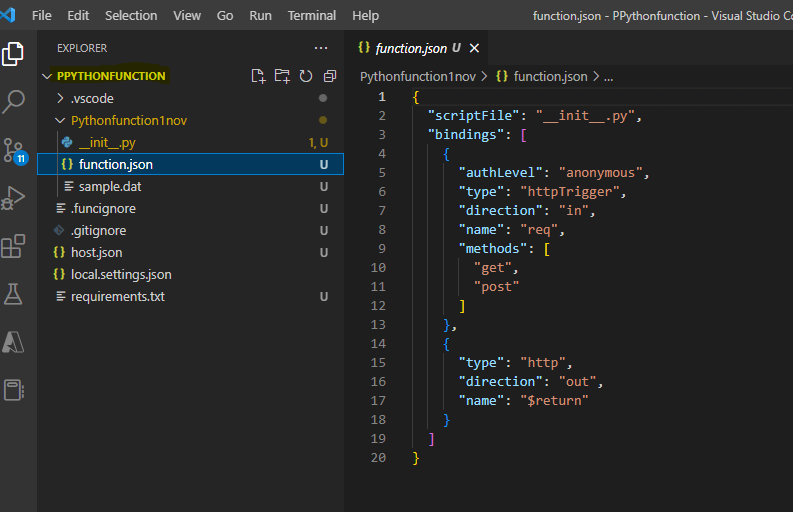
Task: Refresh the explorer file tree
Action: (x=305, y=76)
